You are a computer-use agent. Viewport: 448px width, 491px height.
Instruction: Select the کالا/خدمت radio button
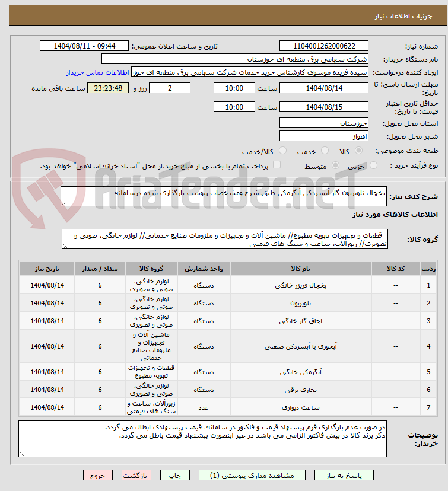coord(282,151)
